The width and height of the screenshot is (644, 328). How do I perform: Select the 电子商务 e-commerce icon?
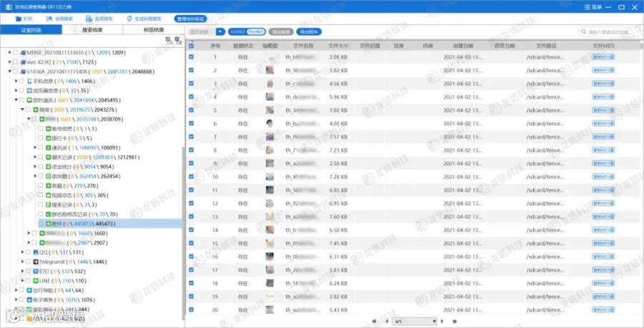pyautogui.click(x=29, y=299)
